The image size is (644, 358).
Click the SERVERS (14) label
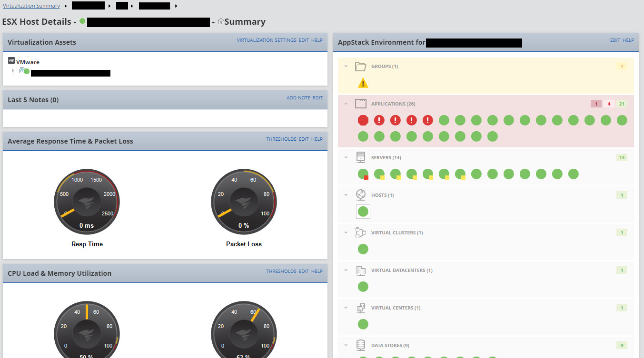pyautogui.click(x=386, y=158)
